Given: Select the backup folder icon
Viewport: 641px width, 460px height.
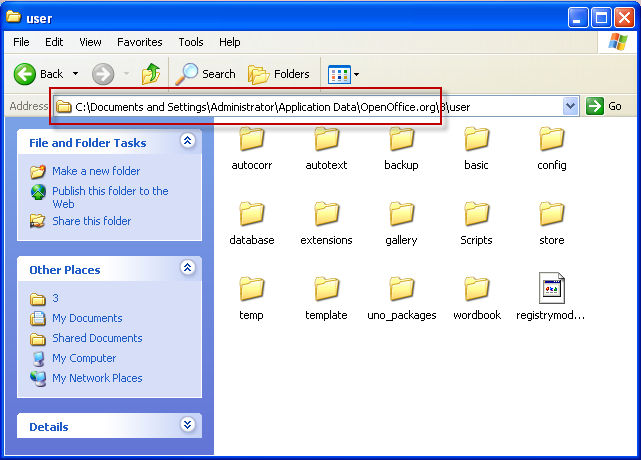Looking at the screenshot, I should coord(401,139).
